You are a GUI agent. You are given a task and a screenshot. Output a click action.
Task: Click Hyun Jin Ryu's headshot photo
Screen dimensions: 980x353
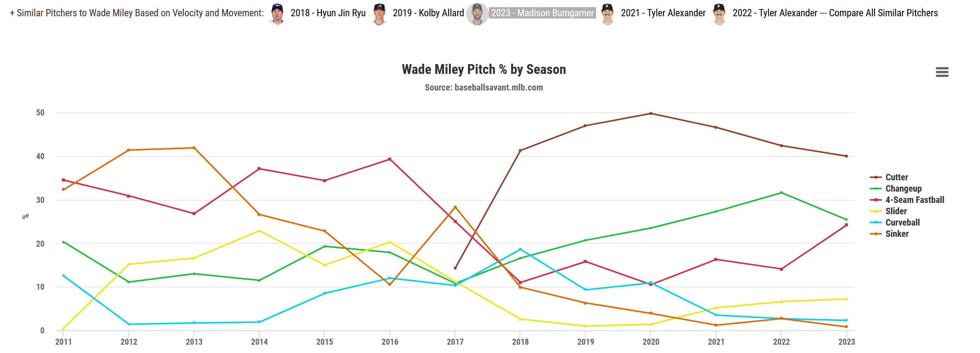click(277, 14)
